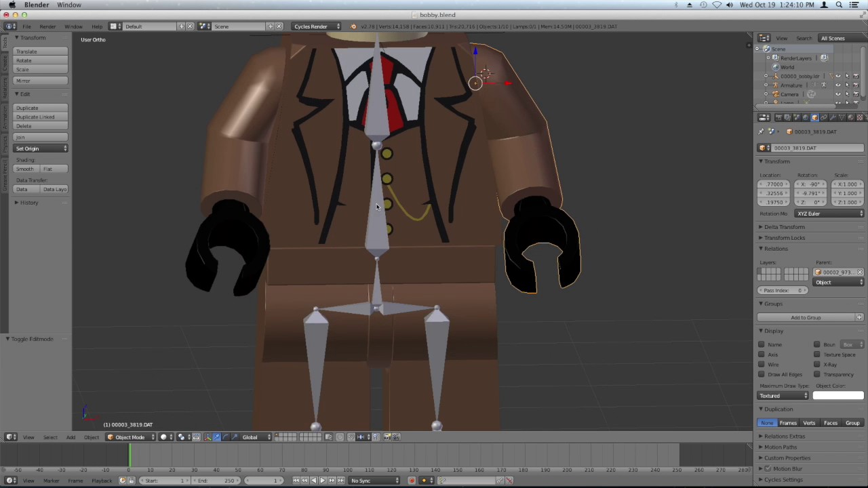Clear the parent object with the X
The image size is (868, 488).
860,272
